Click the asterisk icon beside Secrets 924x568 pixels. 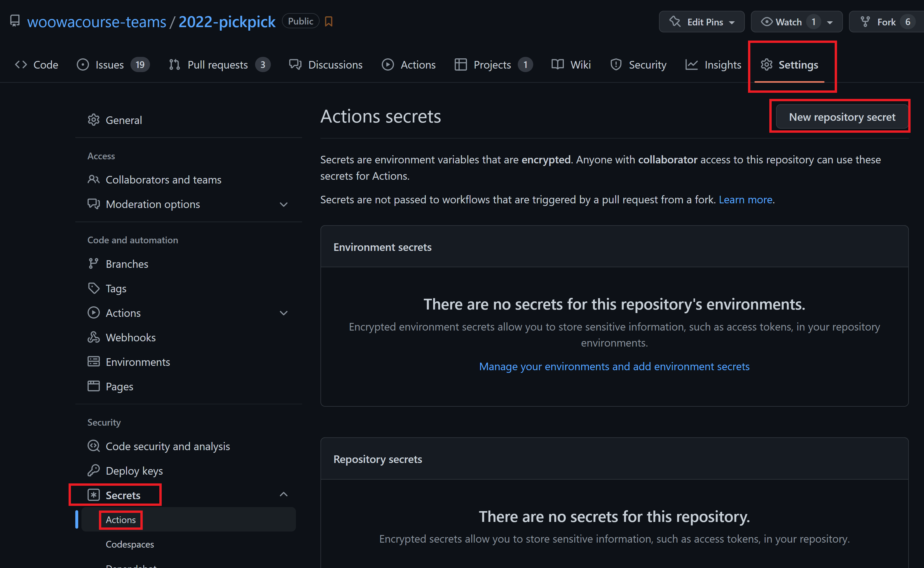pos(94,495)
